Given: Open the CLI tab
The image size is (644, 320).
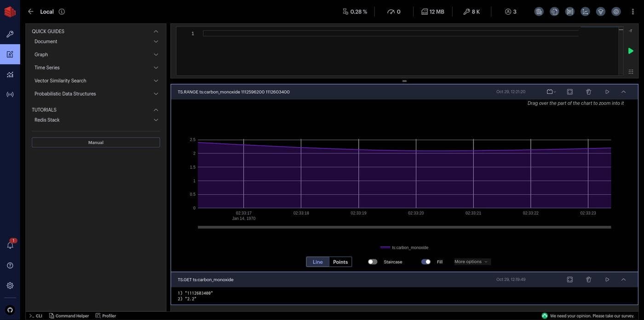Looking at the screenshot, I should [x=36, y=316].
